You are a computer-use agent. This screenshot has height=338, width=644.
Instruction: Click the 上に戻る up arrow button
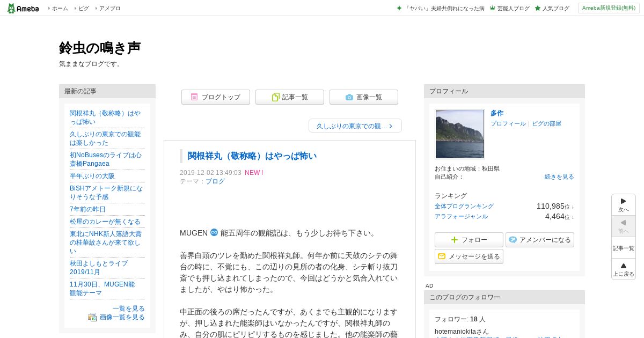click(x=624, y=269)
